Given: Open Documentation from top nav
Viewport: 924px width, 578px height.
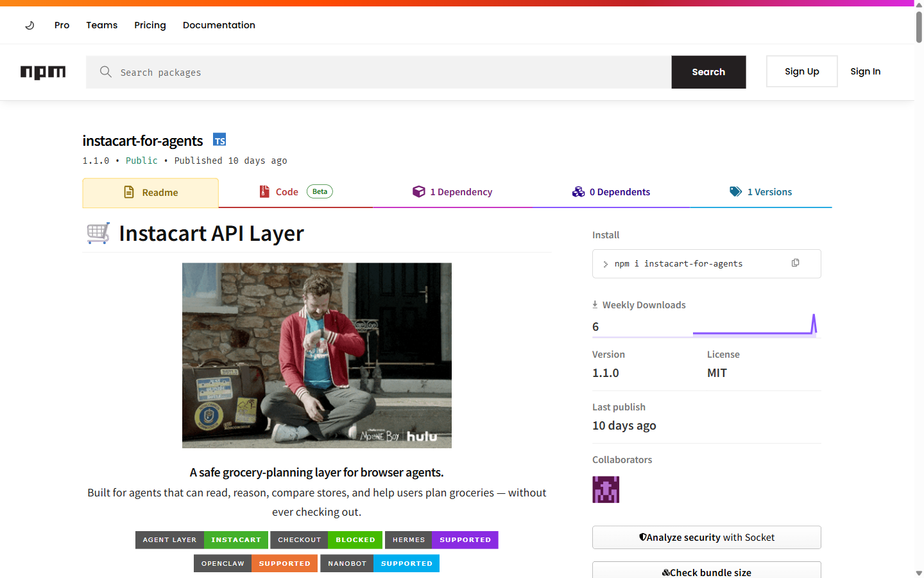Looking at the screenshot, I should tap(219, 25).
